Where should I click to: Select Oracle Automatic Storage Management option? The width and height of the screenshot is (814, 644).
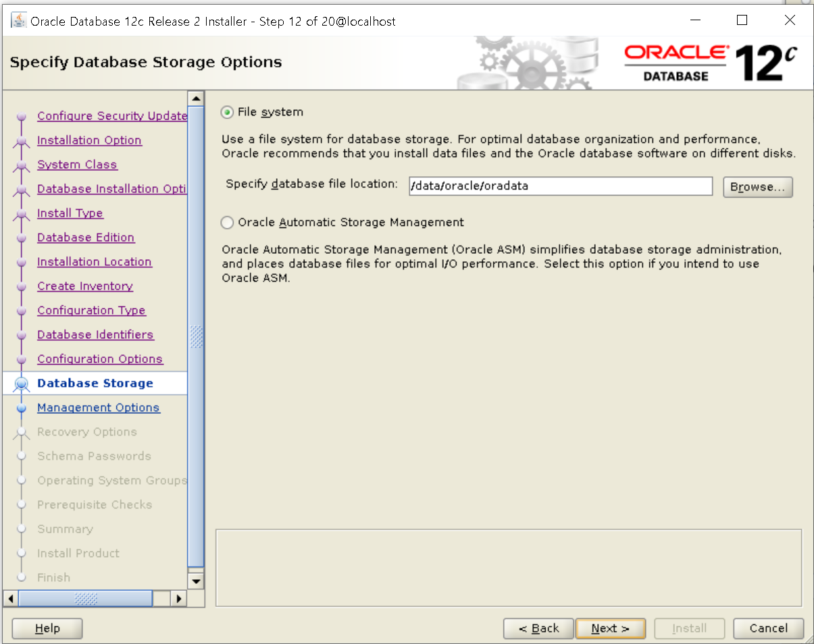click(228, 222)
